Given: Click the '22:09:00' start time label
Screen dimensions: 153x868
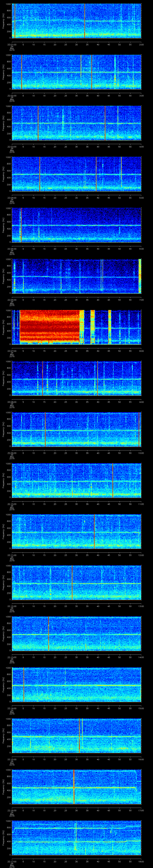Looking at the screenshot, I should pos(12,453).
